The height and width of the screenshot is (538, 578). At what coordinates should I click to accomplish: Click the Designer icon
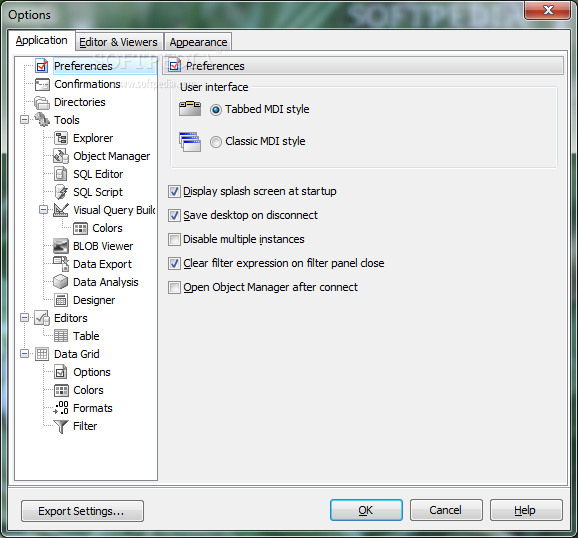61,300
